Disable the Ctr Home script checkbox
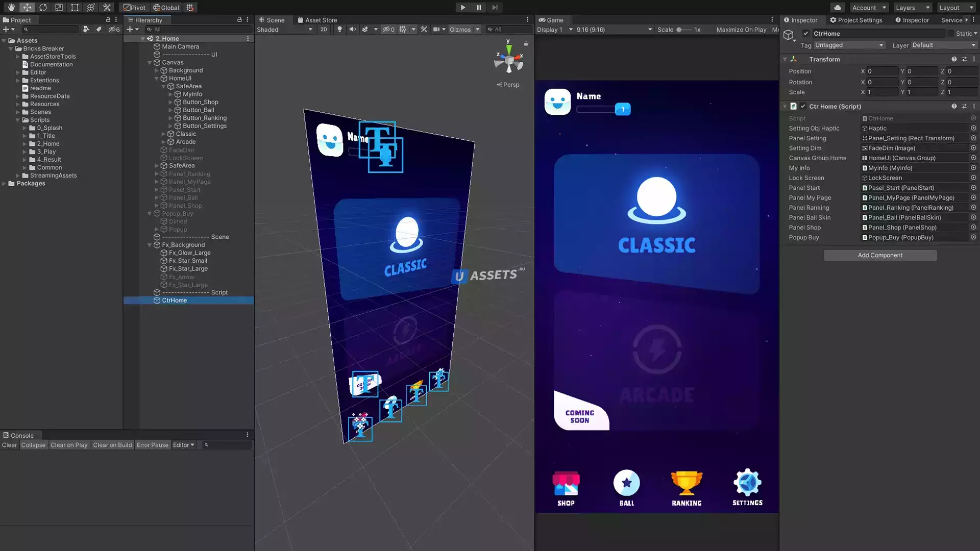980x551 pixels. pos(803,107)
